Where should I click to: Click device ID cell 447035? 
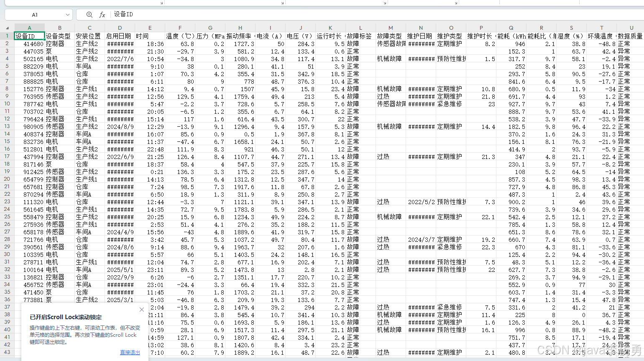pyautogui.click(x=29, y=51)
